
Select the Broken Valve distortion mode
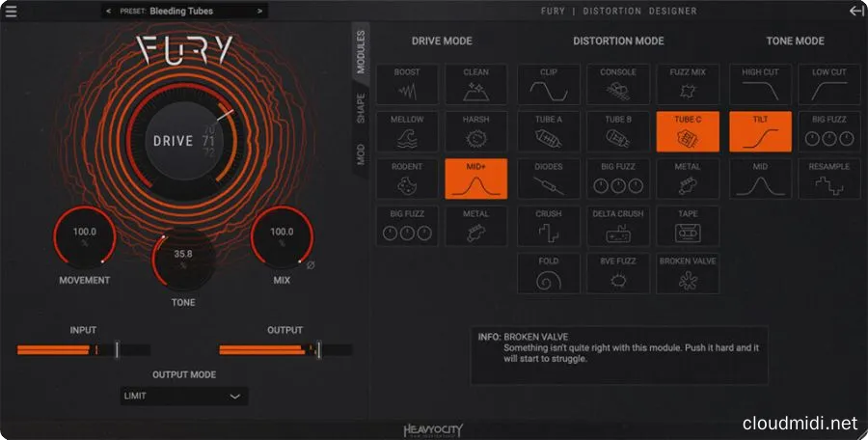click(688, 274)
